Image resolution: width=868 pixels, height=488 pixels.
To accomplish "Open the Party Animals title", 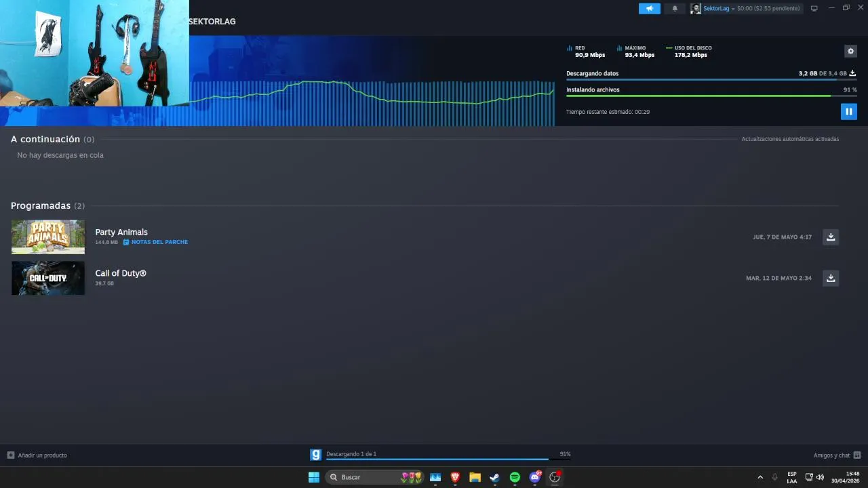I will coord(121,232).
